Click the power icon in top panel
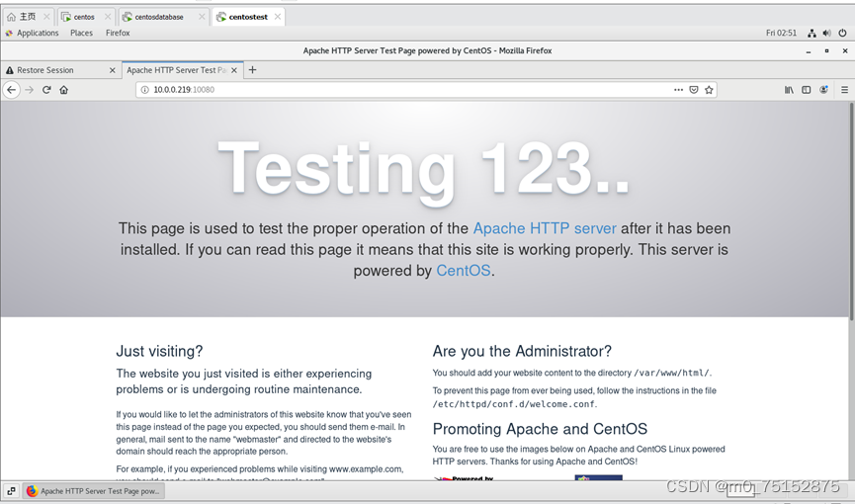Viewport: 855px width, 504px height. (842, 33)
